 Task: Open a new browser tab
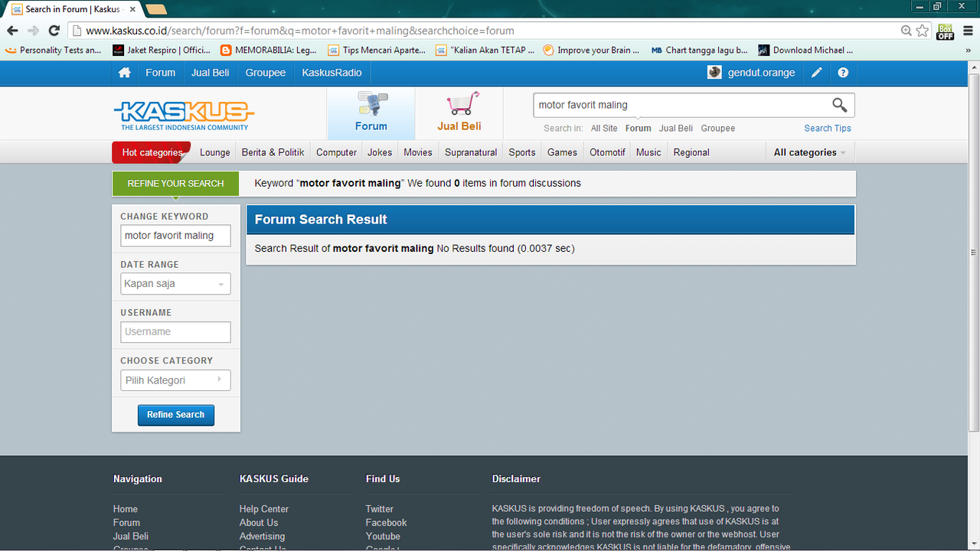[x=156, y=9]
